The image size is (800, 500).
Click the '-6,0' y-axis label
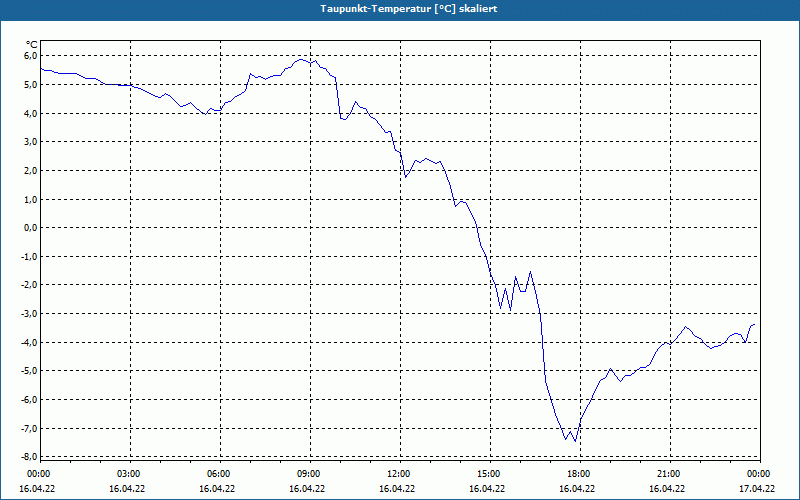pyautogui.click(x=30, y=399)
